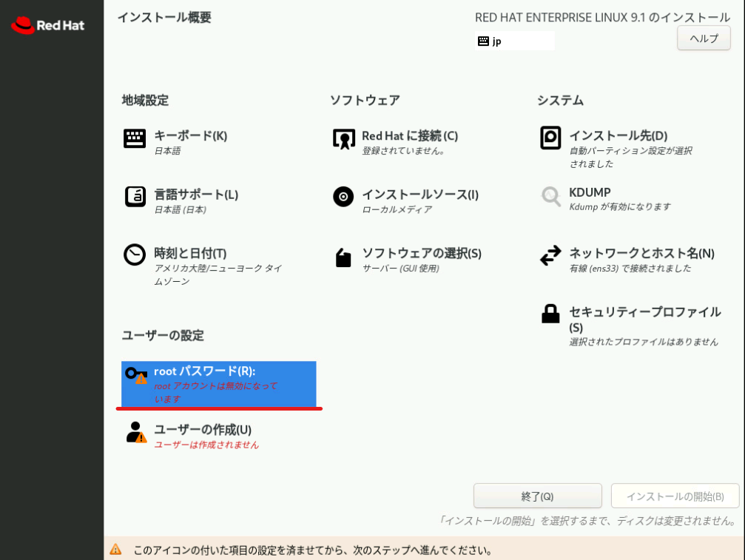Click the keyboard layout icon beside jp
Viewport: 745px width, 560px height.
point(483,41)
